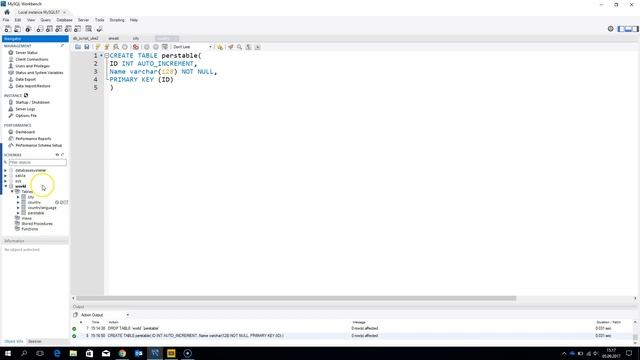Viewport: 640px width, 360px height.
Task: Click the reconnect to DBMS toolbar icon
Action: 99,29
